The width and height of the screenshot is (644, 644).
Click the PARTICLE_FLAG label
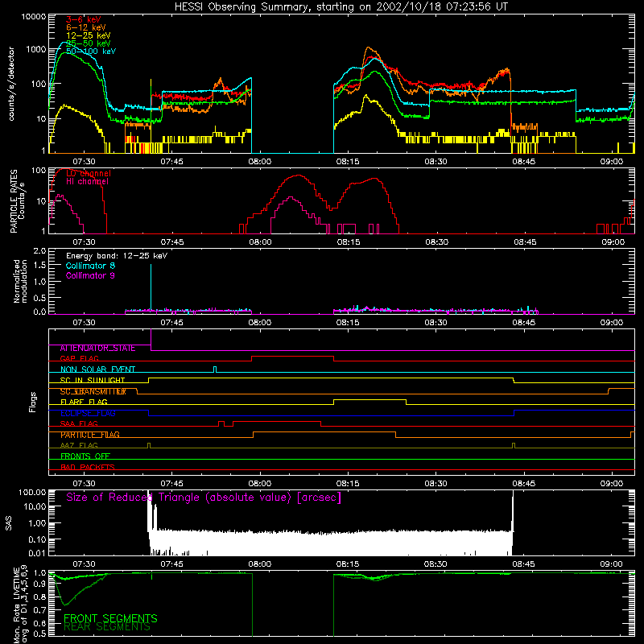click(x=90, y=435)
